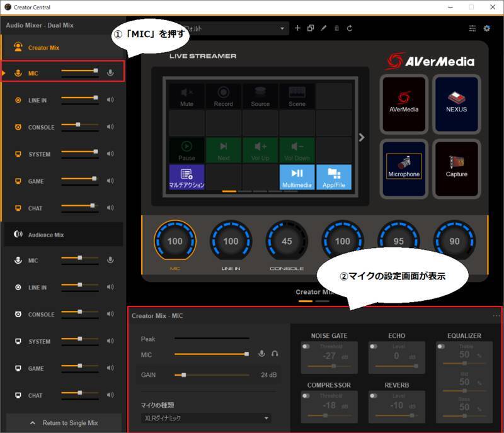Click the duplicate profile icon

(311, 28)
